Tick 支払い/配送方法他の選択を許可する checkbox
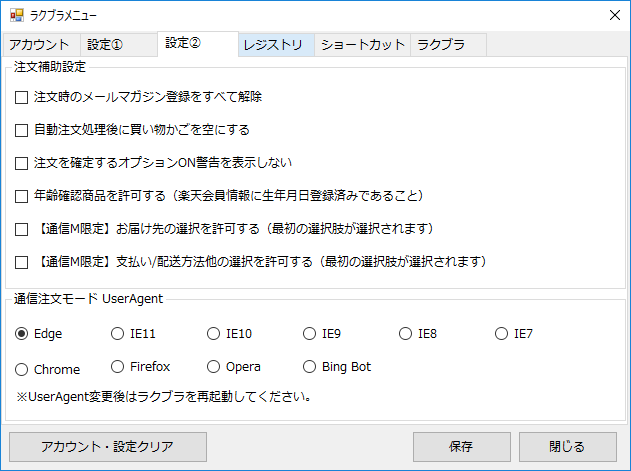The width and height of the screenshot is (631, 471). tap(22, 262)
